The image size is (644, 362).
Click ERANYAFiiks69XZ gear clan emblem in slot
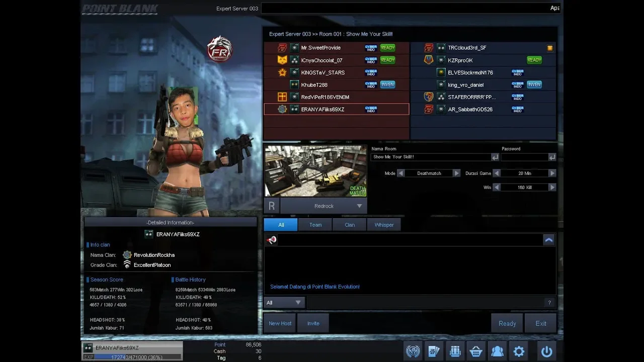tap(282, 109)
